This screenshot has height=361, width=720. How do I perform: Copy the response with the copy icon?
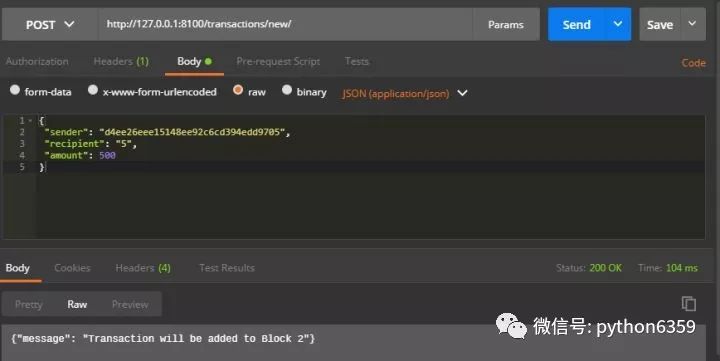[689, 304]
